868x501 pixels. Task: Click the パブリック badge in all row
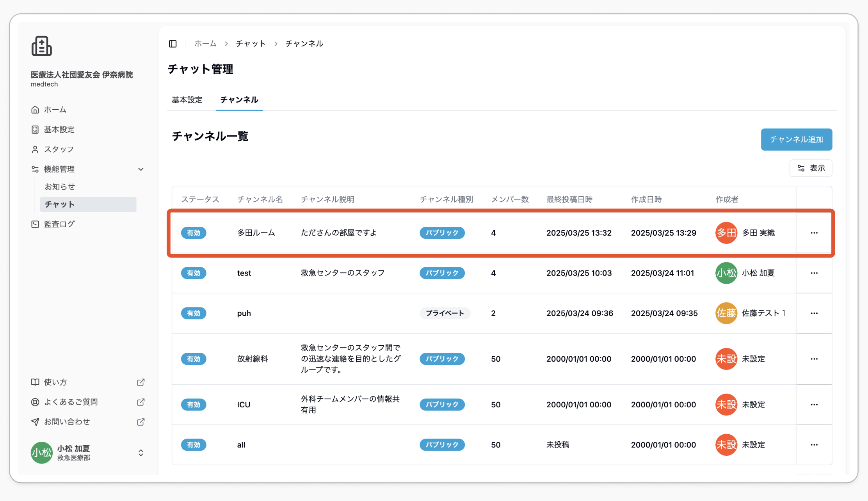click(442, 445)
